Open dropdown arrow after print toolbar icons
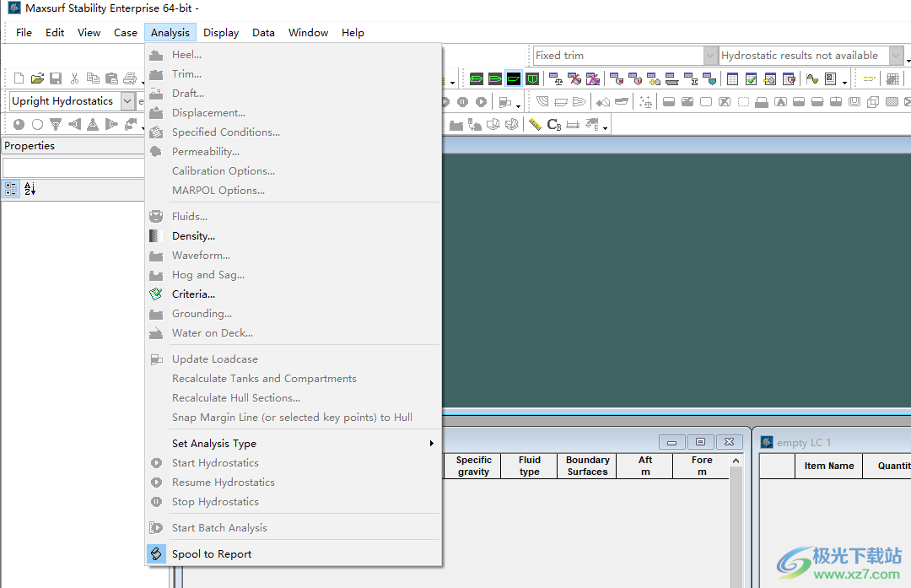The width and height of the screenshot is (911, 588). [143, 82]
